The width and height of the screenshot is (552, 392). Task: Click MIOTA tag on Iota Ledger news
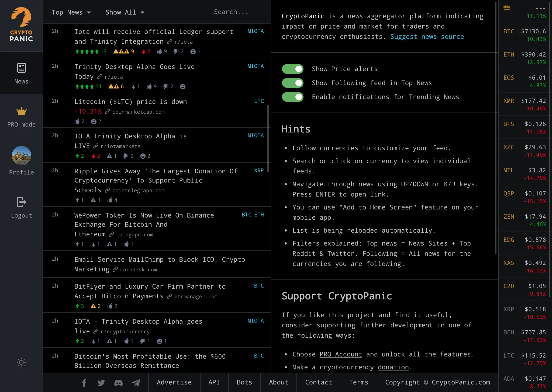point(256,31)
